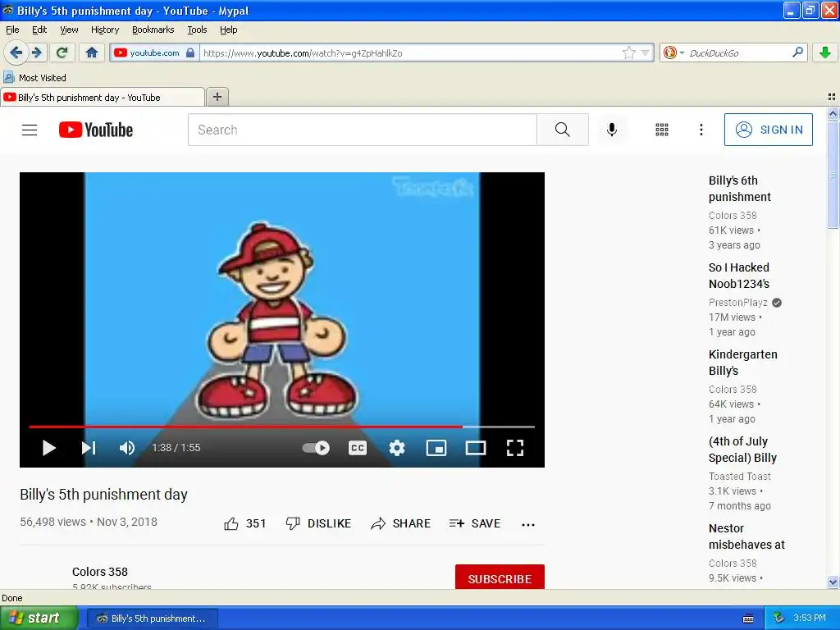Open video settings gear

tap(396, 447)
